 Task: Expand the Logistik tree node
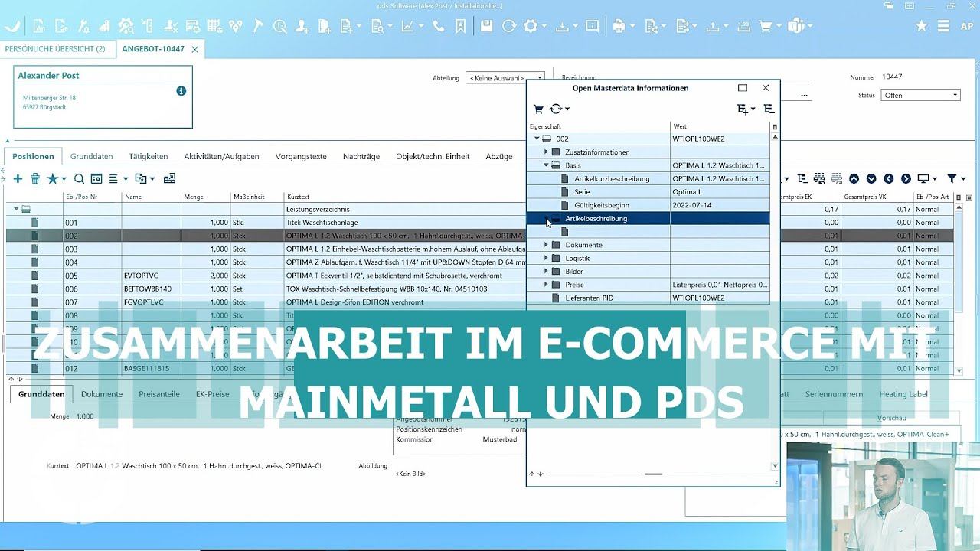click(x=546, y=258)
